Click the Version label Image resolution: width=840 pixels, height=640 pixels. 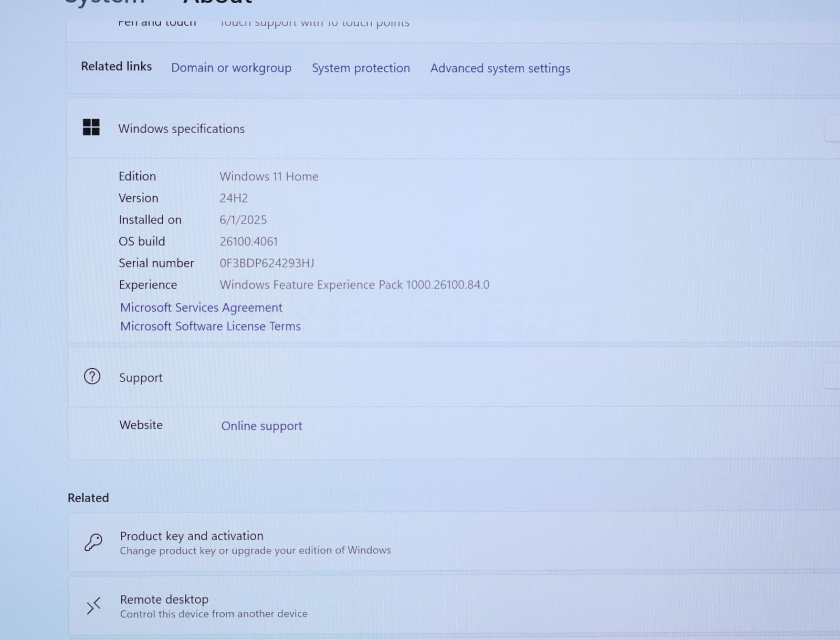[138, 198]
